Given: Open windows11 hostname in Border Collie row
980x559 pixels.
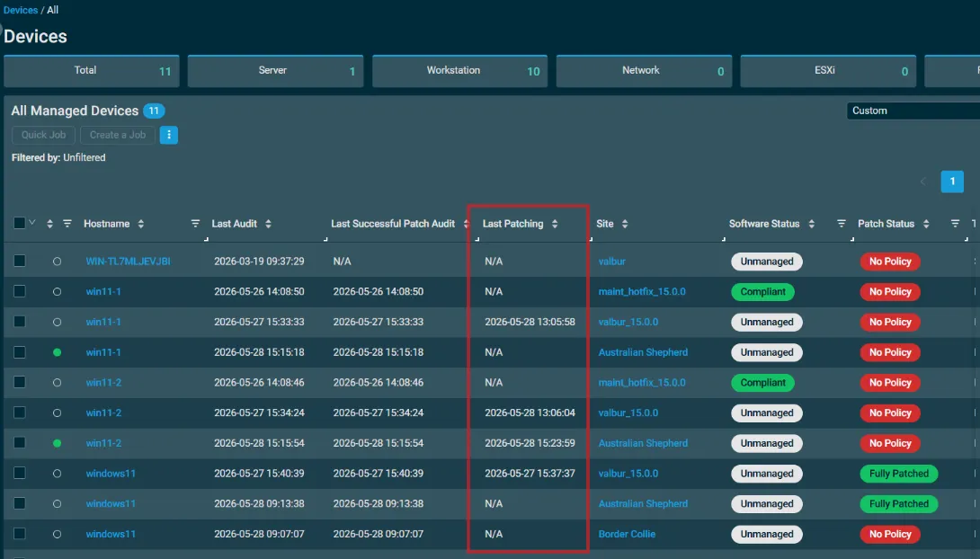Looking at the screenshot, I should pyautogui.click(x=111, y=534).
